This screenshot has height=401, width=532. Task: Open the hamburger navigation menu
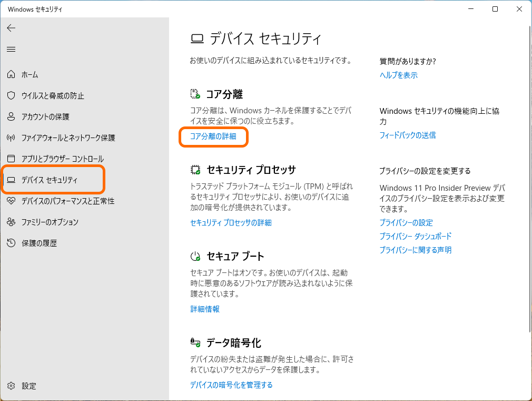point(11,50)
